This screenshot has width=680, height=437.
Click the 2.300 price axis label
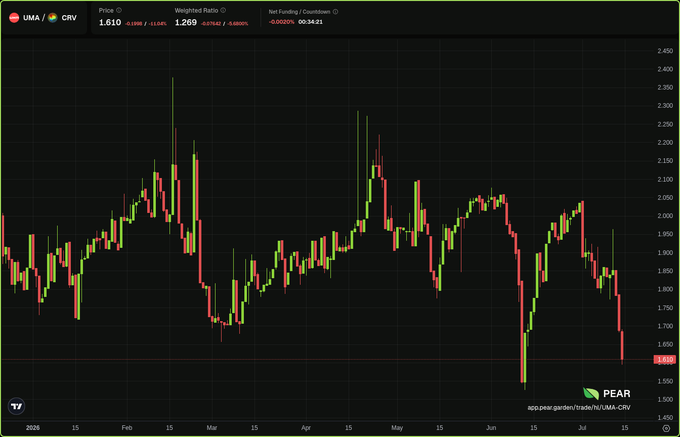(665, 106)
